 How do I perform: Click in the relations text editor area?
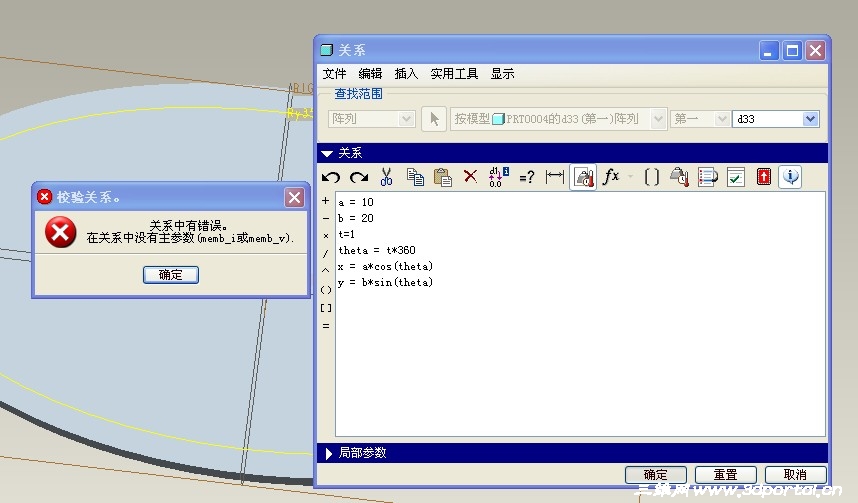[580, 314]
